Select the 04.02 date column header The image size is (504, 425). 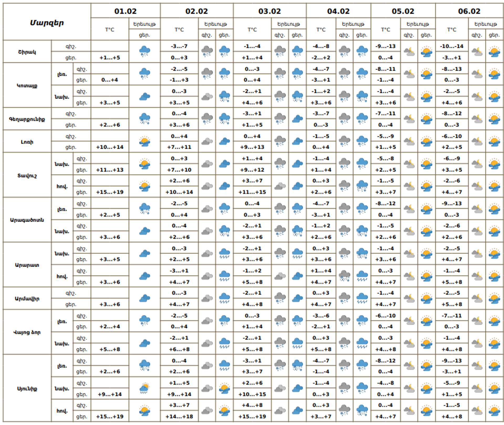[338, 11]
